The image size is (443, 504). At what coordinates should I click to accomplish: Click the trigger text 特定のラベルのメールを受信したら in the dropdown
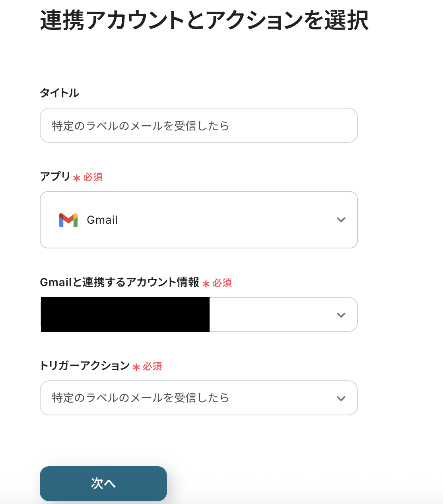click(141, 398)
